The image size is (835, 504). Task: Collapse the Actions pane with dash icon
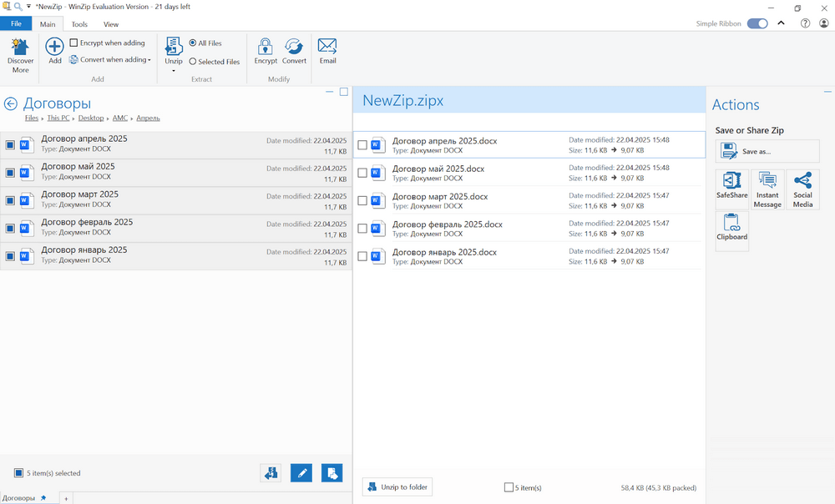click(827, 92)
